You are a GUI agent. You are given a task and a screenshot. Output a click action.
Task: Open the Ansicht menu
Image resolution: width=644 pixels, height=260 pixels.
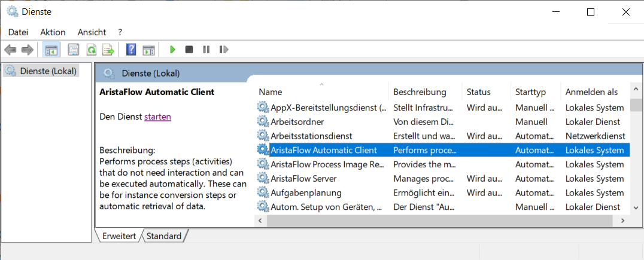[x=92, y=32]
